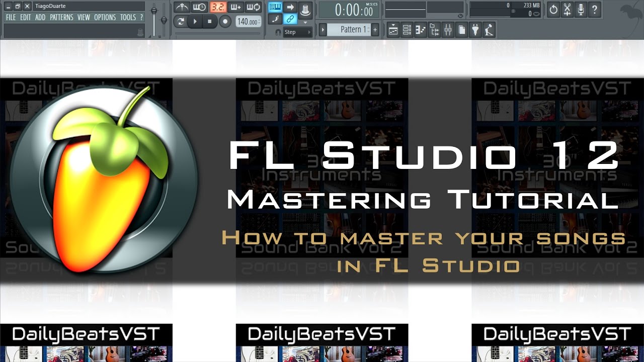Open the VIEW menu

point(84,17)
